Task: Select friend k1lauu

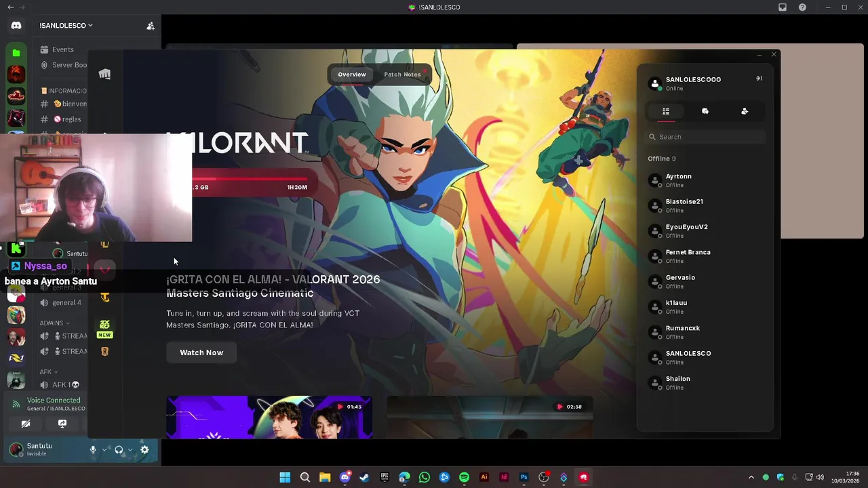Action: [x=705, y=306]
